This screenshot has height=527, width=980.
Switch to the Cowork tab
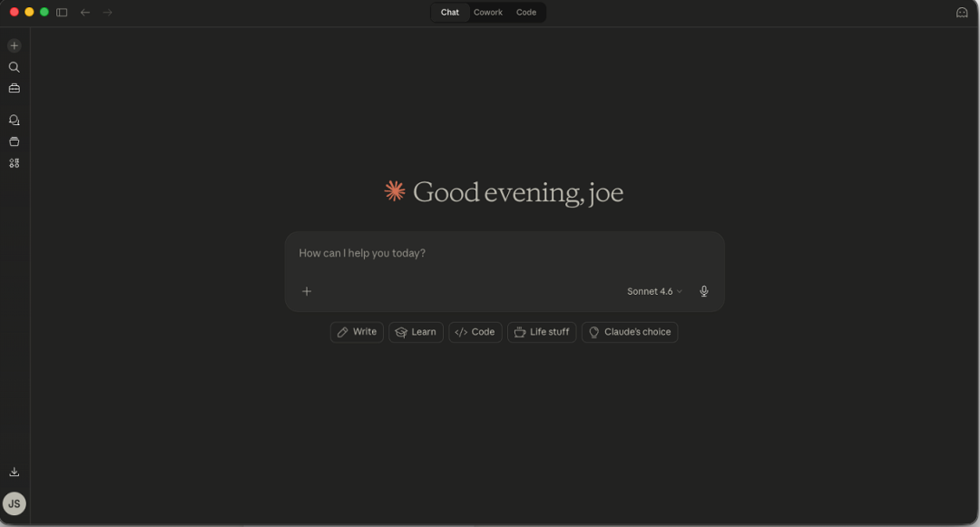[x=488, y=13]
